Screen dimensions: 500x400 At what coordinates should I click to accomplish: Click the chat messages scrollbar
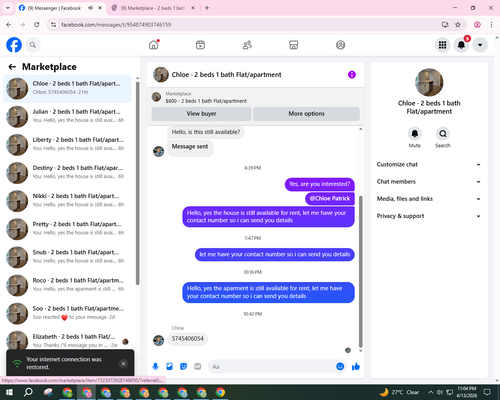(360, 272)
